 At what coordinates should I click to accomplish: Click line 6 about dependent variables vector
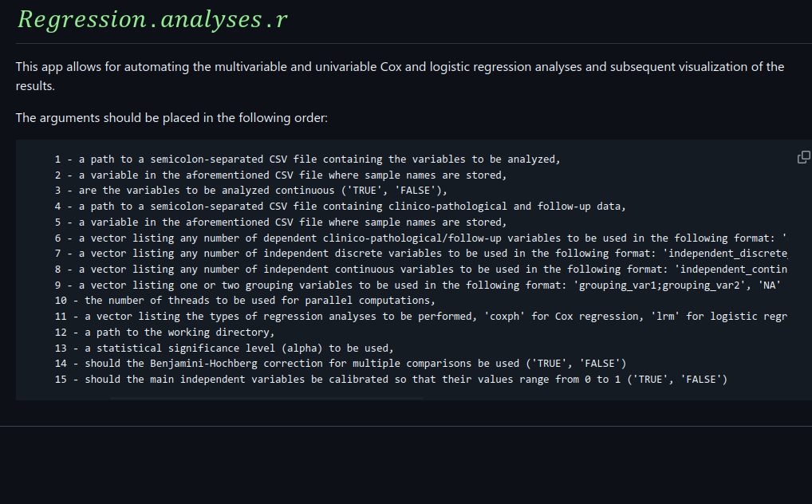(x=420, y=238)
